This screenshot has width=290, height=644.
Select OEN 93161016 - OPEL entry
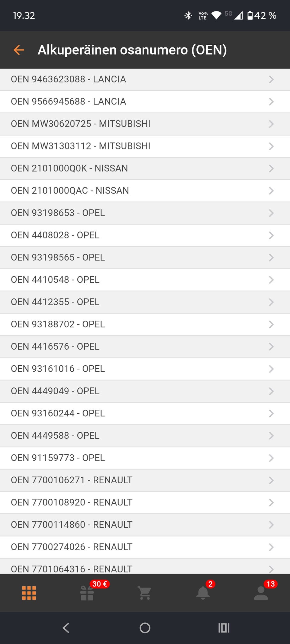58,369
